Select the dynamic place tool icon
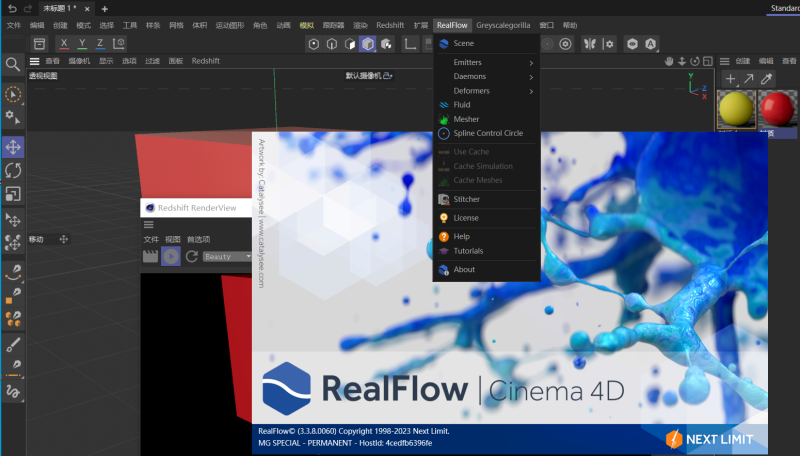The image size is (800, 456). (13, 243)
